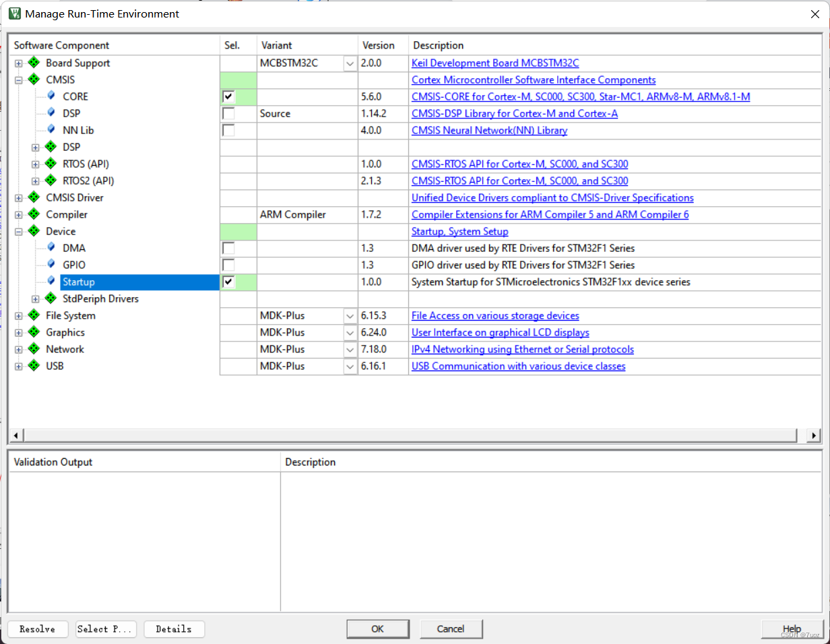830x644 pixels.
Task: Open the USB MDK-Plus variant dropdown
Action: (x=350, y=366)
